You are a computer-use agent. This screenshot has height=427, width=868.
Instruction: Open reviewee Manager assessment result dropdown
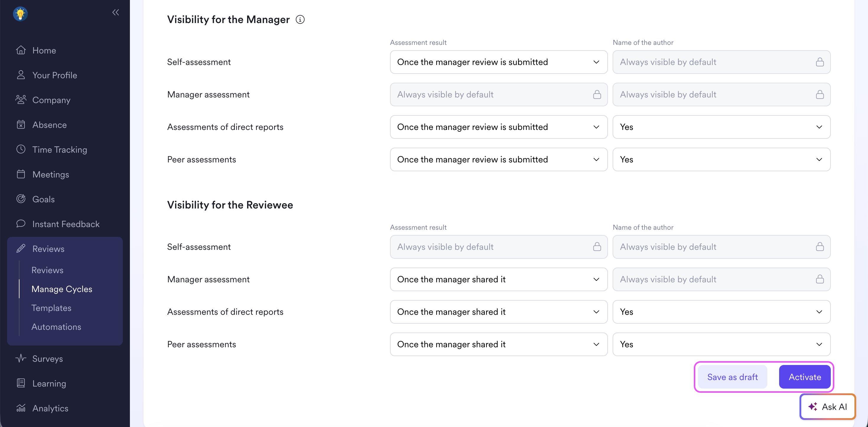pos(498,279)
